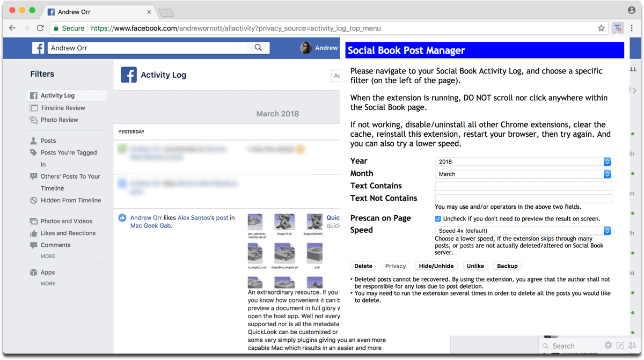Expand MORE under Comments in Filters
Viewport: 644px width, 360px height.
(x=48, y=256)
